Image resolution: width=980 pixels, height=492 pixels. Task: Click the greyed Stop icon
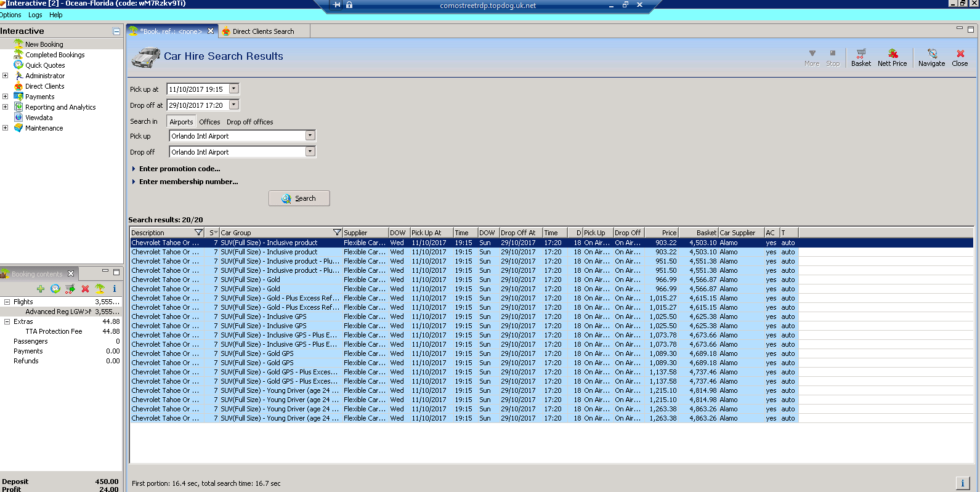coord(833,54)
